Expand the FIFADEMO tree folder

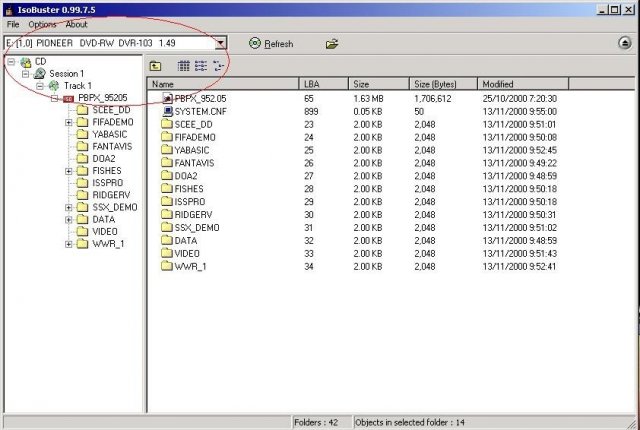coord(68,122)
